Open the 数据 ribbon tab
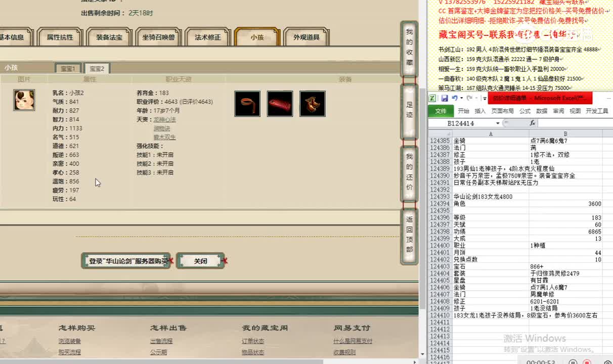Viewport: 613px width, 364px height. [542, 111]
